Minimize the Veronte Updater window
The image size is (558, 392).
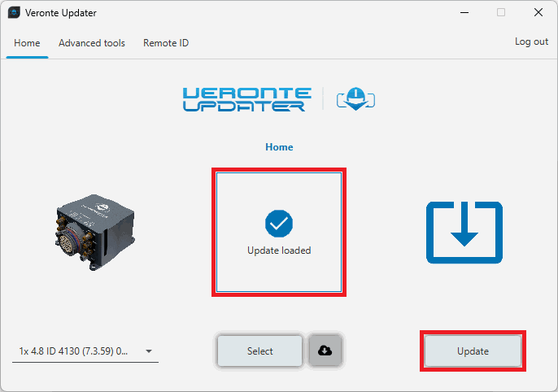[x=464, y=13]
